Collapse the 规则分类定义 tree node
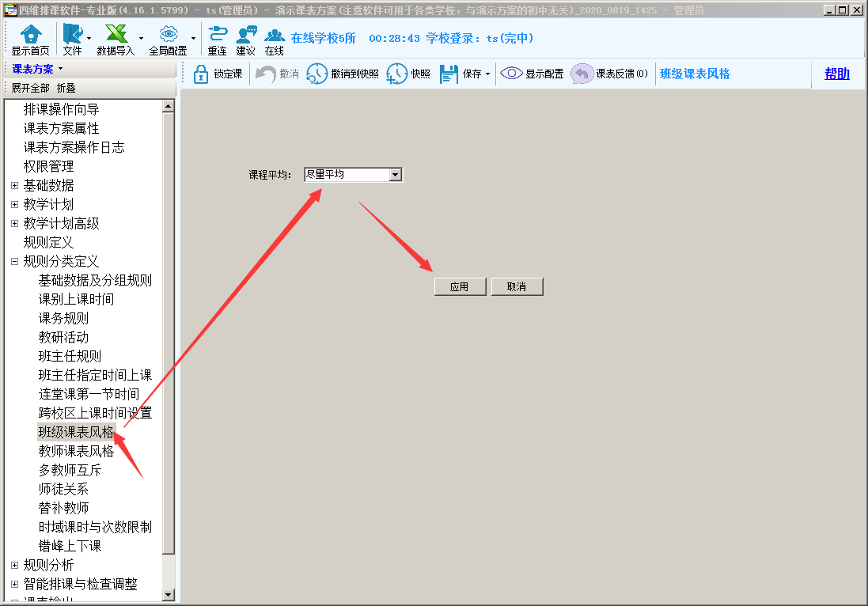 pos(14,261)
